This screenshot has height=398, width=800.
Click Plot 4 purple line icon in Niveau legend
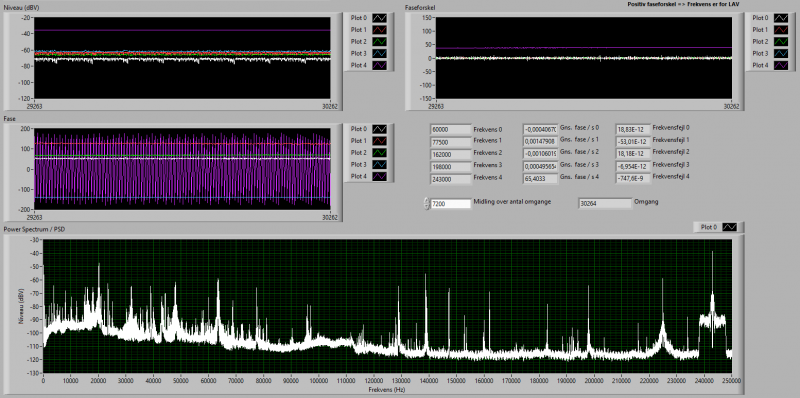tap(380, 65)
